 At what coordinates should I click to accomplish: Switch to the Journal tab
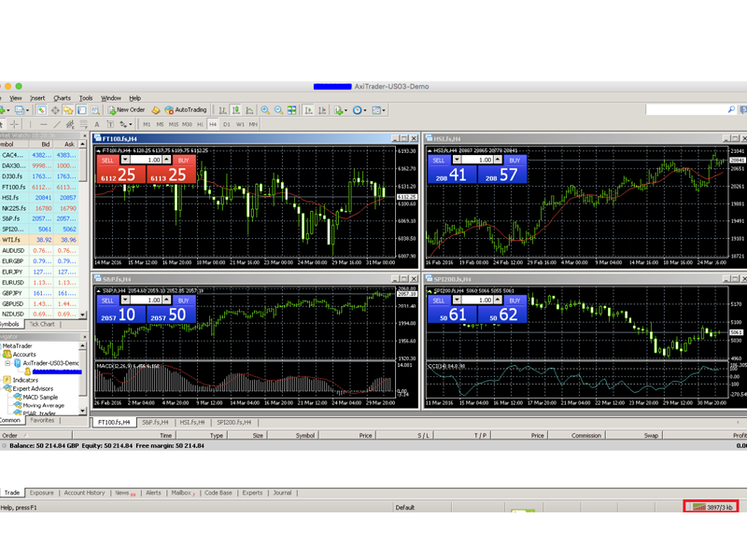point(282,493)
